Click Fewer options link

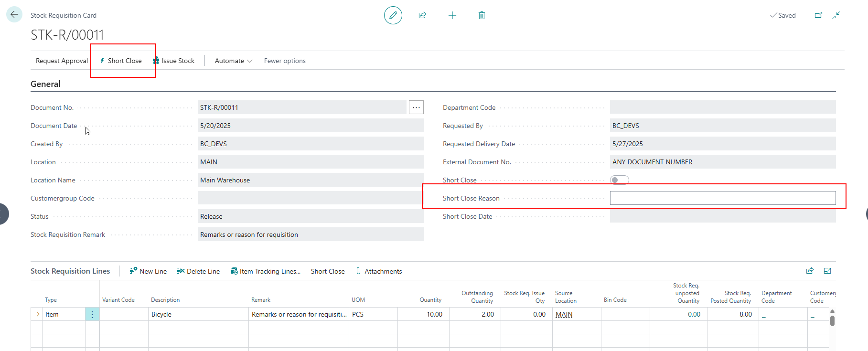tap(285, 61)
